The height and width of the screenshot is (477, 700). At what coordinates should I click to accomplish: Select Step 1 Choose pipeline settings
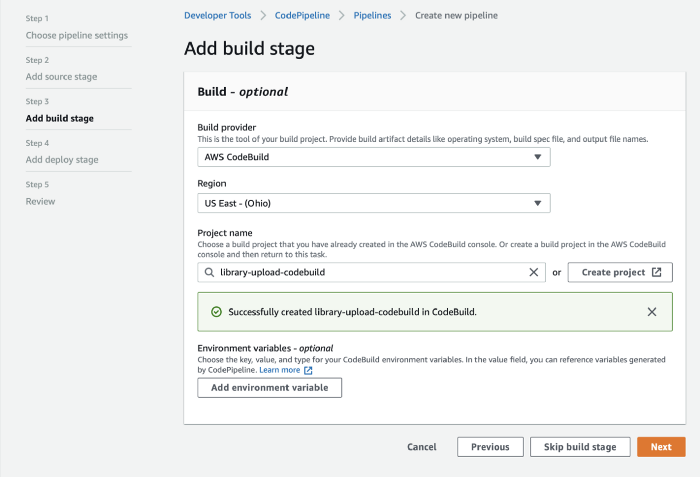(x=77, y=35)
